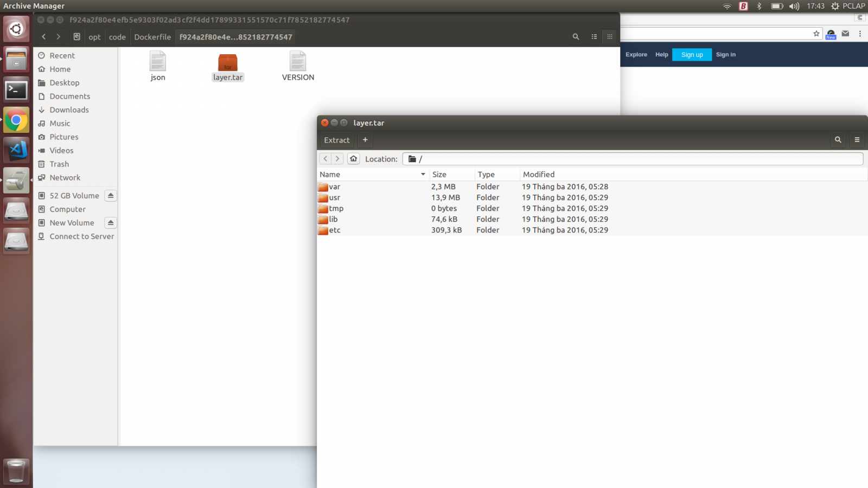The height and width of the screenshot is (488, 868).
Task: Eject the 52 GB Volume
Action: (x=111, y=196)
